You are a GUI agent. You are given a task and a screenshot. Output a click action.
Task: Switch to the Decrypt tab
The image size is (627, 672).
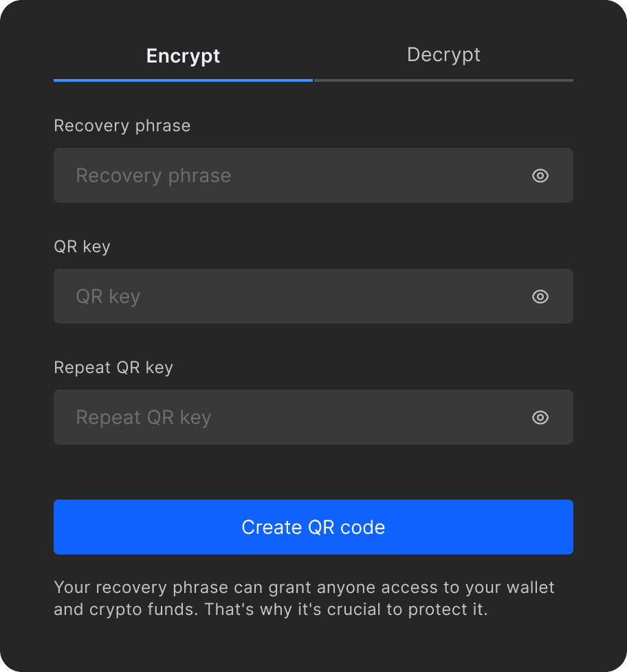pyautogui.click(x=443, y=56)
